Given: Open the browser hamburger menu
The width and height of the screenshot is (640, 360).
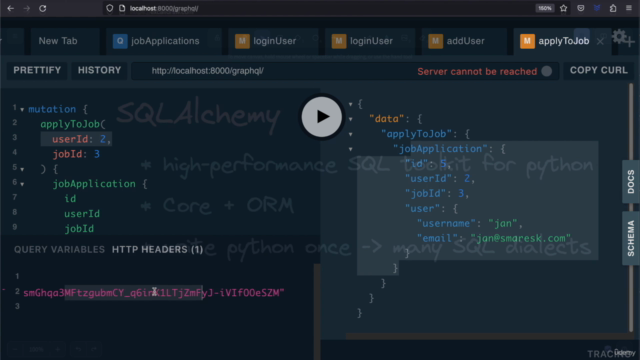Looking at the screenshot, I should pyautogui.click(x=629, y=8).
